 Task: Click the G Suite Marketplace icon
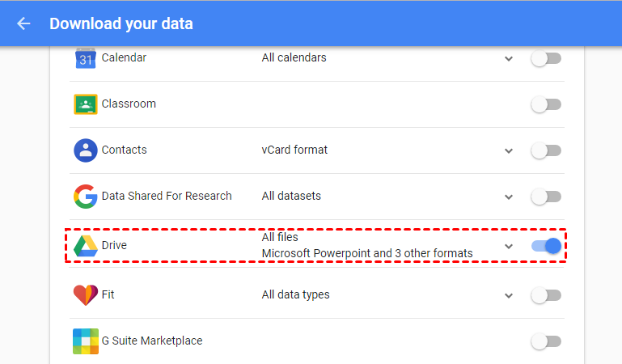pyautogui.click(x=86, y=341)
